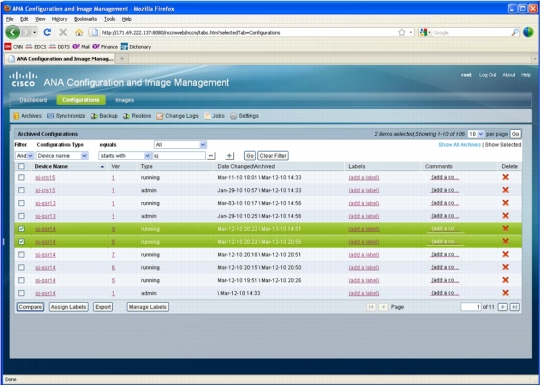Click the Compare button

[30, 307]
